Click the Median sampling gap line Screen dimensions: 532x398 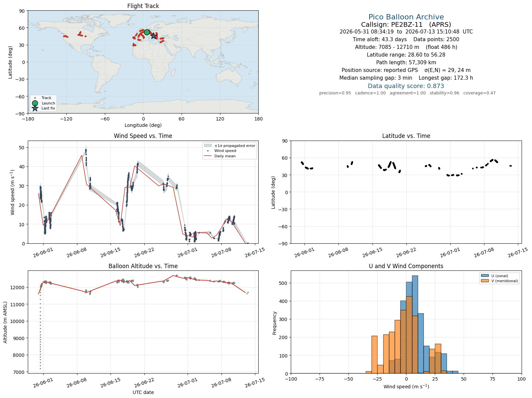click(x=406, y=78)
